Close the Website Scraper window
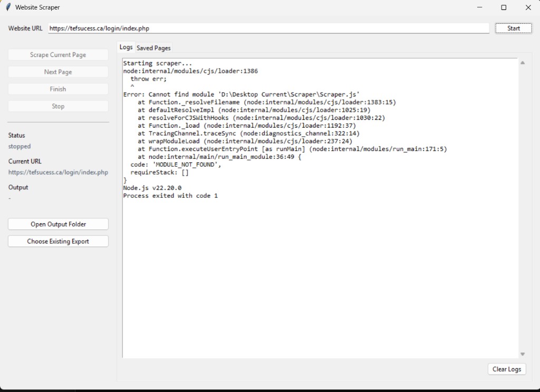This screenshot has width=540, height=392. (528, 7)
